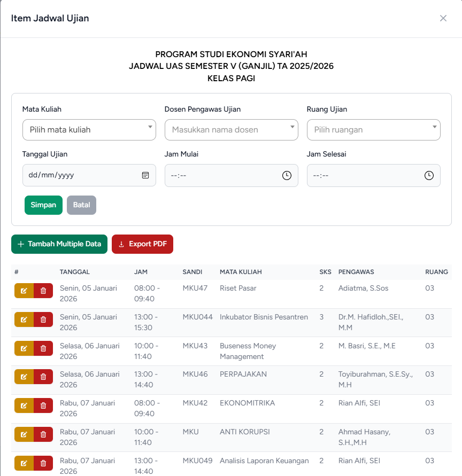Click the 13:00 - 15:30 time cell

pos(146,322)
